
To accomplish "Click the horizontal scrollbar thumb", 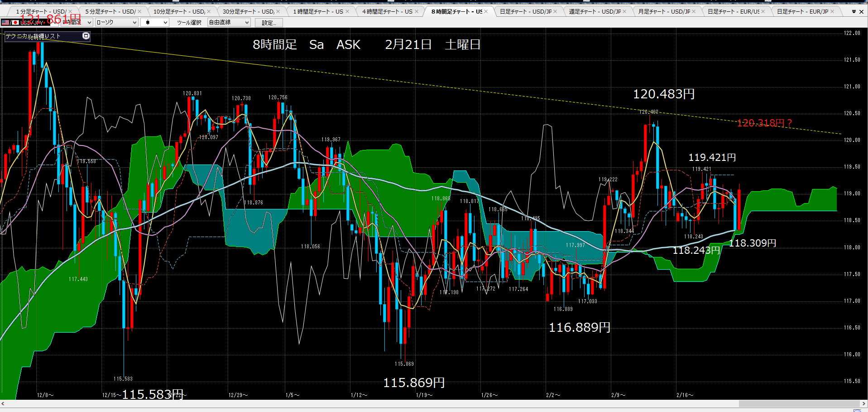I will 799,403.
